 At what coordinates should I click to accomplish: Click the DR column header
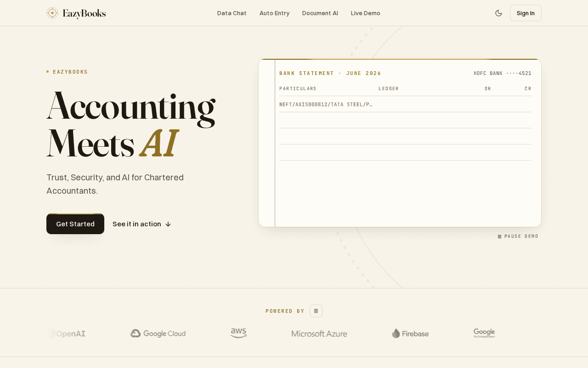click(x=488, y=88)
